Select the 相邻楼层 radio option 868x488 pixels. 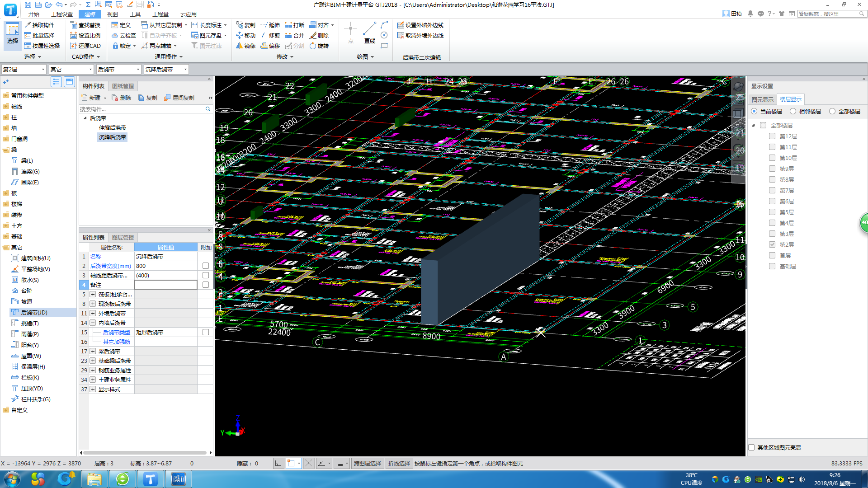(793, 111)
